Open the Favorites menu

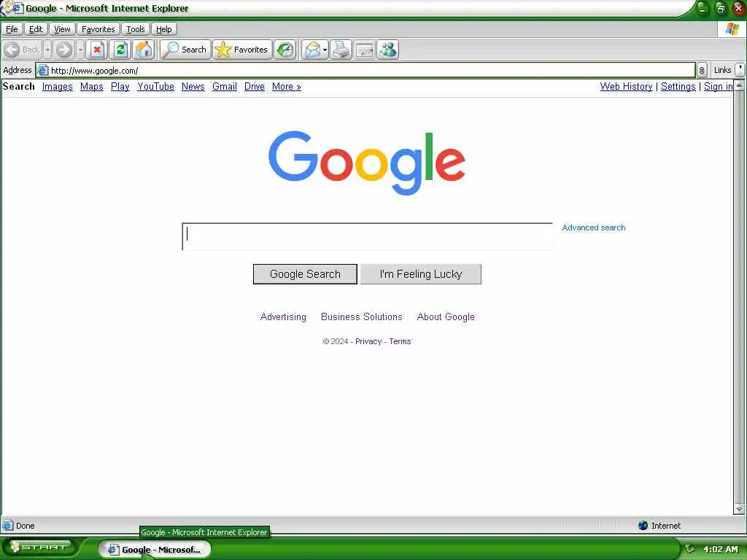98,29
